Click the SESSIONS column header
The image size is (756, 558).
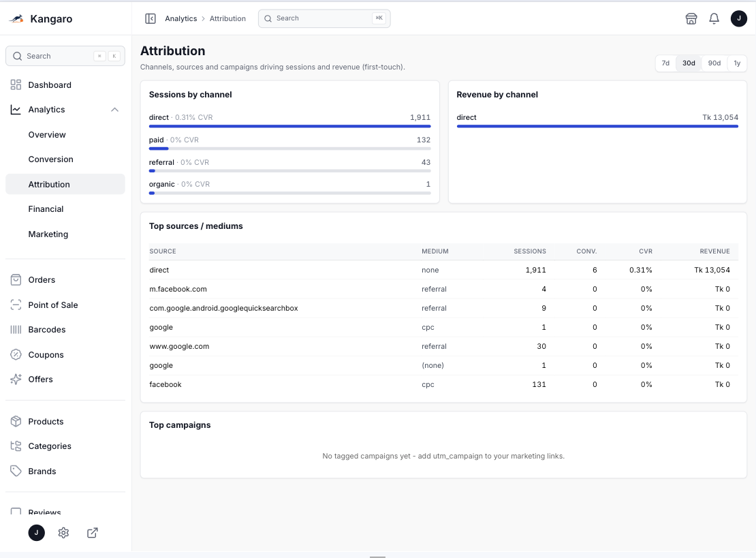[529, 251]
